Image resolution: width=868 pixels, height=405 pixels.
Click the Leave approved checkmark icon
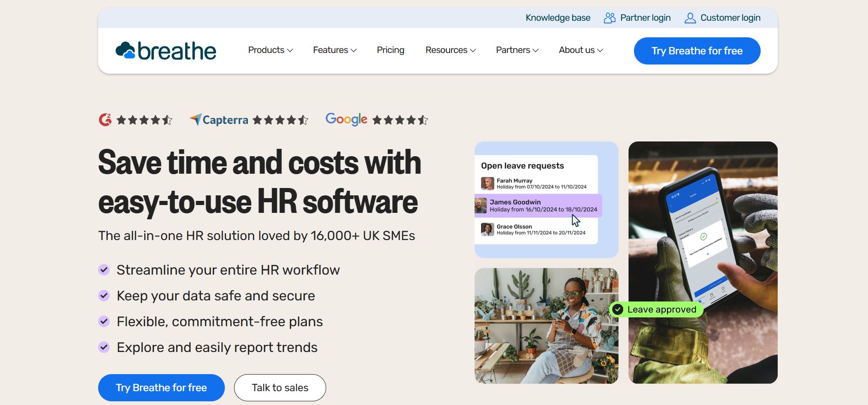618,310
